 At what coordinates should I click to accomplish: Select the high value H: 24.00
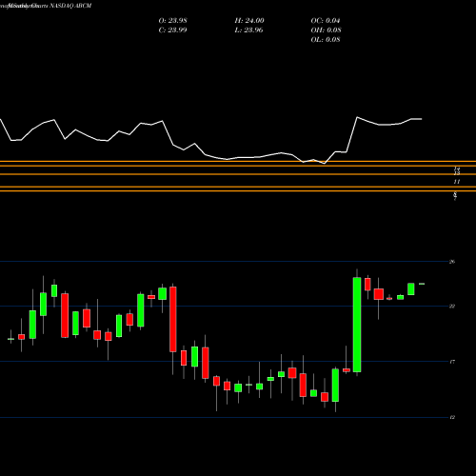coord(249,21)
